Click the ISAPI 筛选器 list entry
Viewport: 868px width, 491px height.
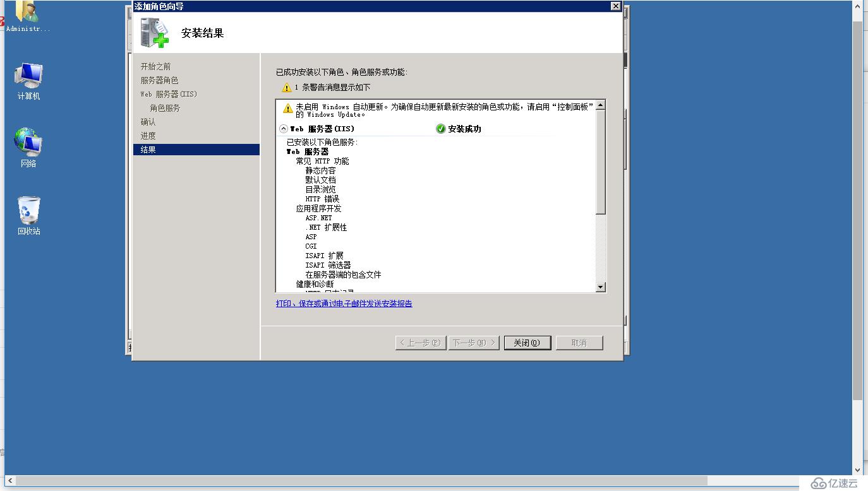pos(328,265)
